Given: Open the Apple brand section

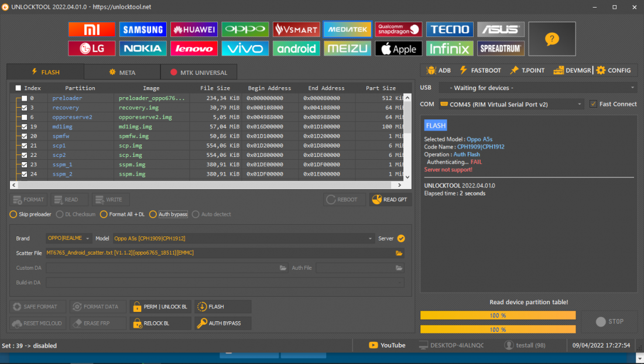Looking at the screenshot, I should tap(398, 49).
